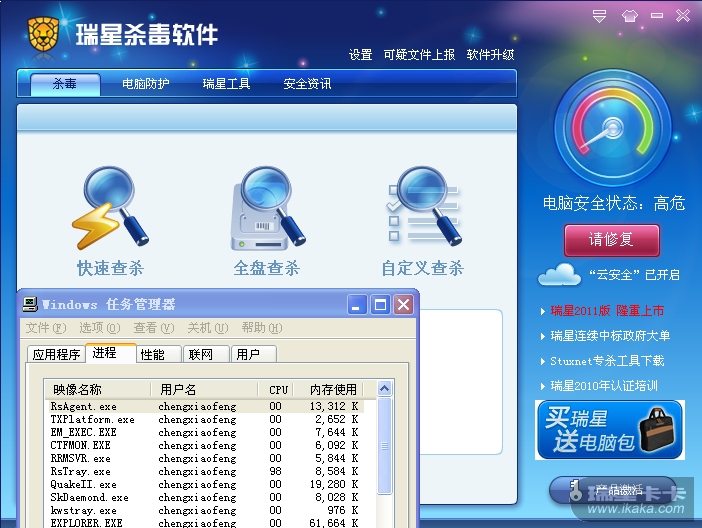Screen dimensions: 702x528
Task: Switch to the 杀毒 tab
Action: (65, 84)
